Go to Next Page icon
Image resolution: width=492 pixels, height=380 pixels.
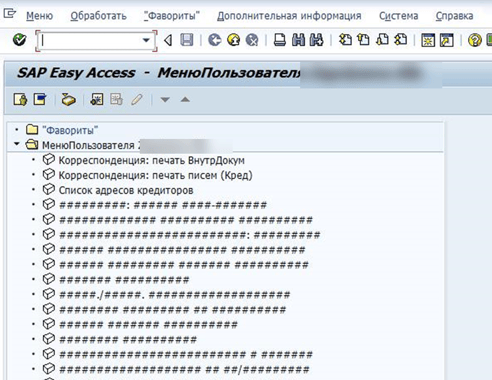pos(382,40)
